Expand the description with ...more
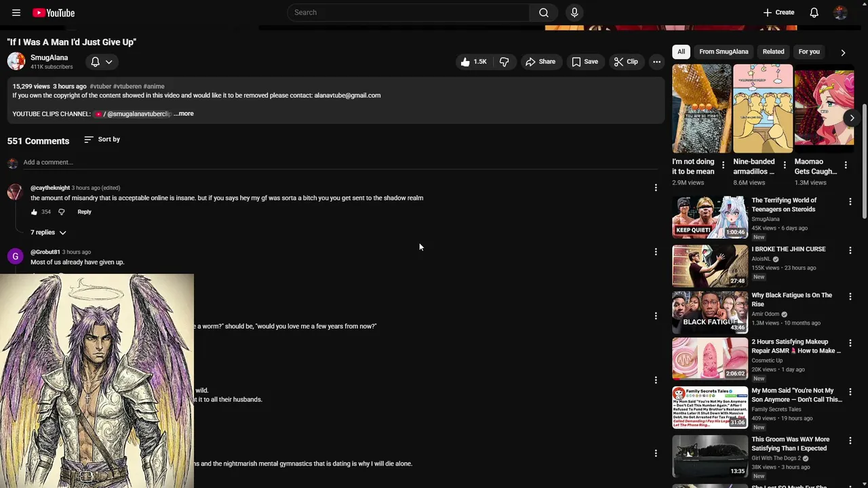 coord(184,114)
